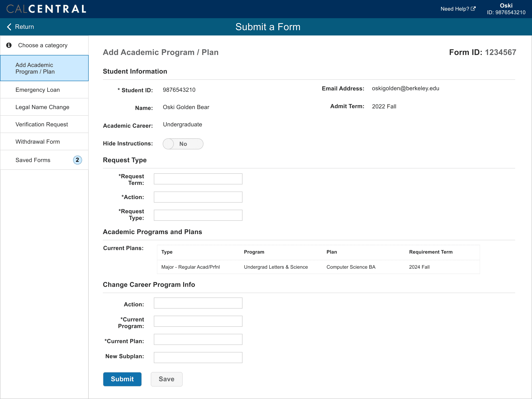Click the Saved Forms count badge
532x399 pixels.
tap(77, 160)
